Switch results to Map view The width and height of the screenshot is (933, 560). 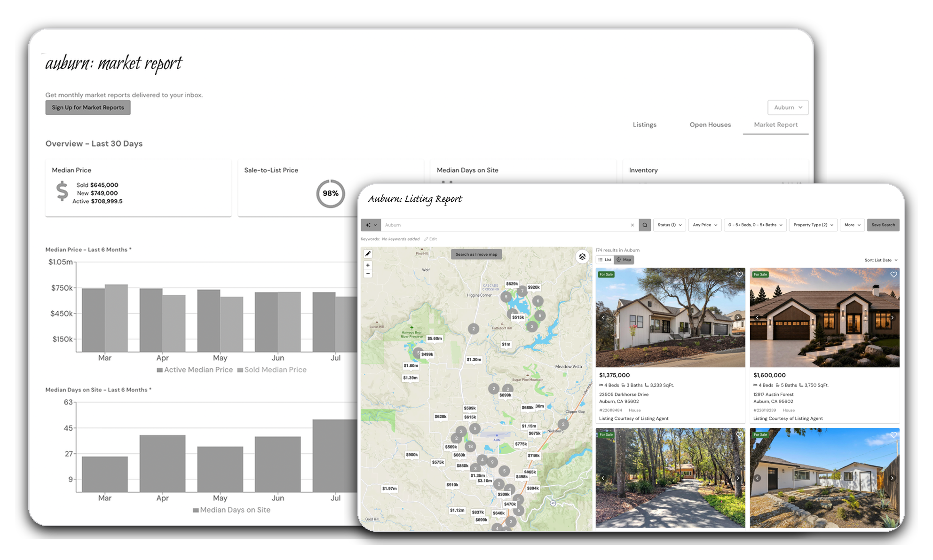624,260
